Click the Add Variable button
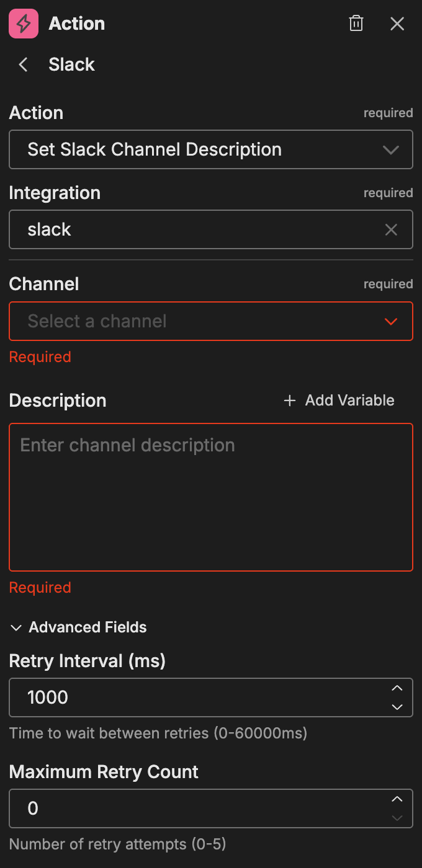Viewport: 422px width, 868px height. [349, 401]
